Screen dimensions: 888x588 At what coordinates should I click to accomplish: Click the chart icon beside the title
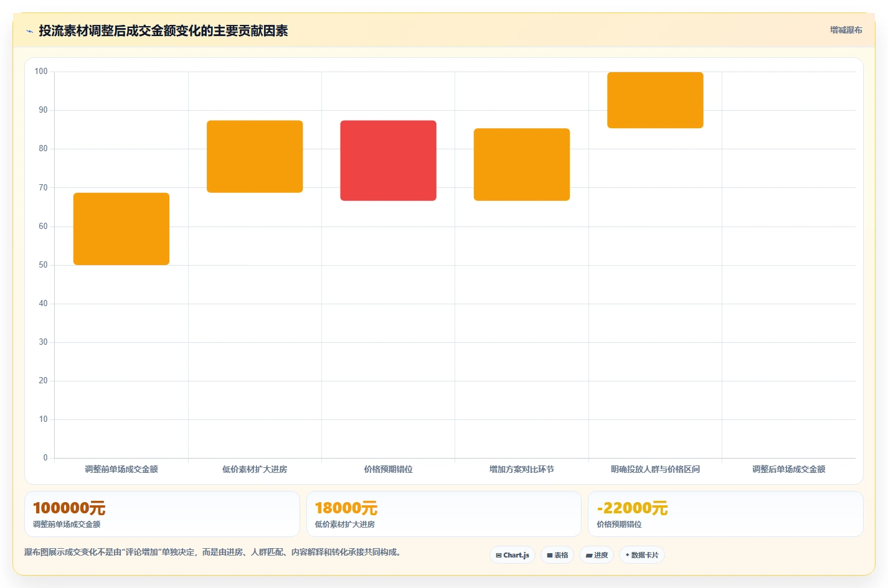29,31
